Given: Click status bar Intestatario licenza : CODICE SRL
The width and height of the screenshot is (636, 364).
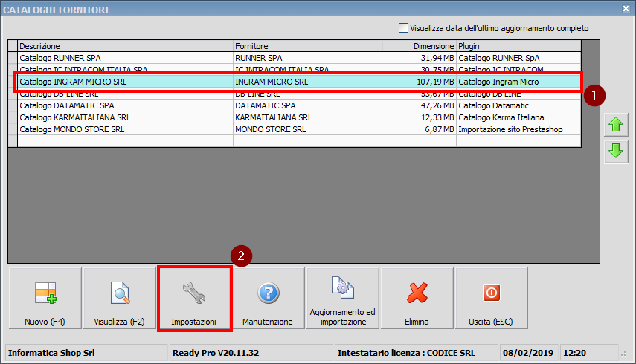Looking at the screenshot, I should tap(416, 353).
